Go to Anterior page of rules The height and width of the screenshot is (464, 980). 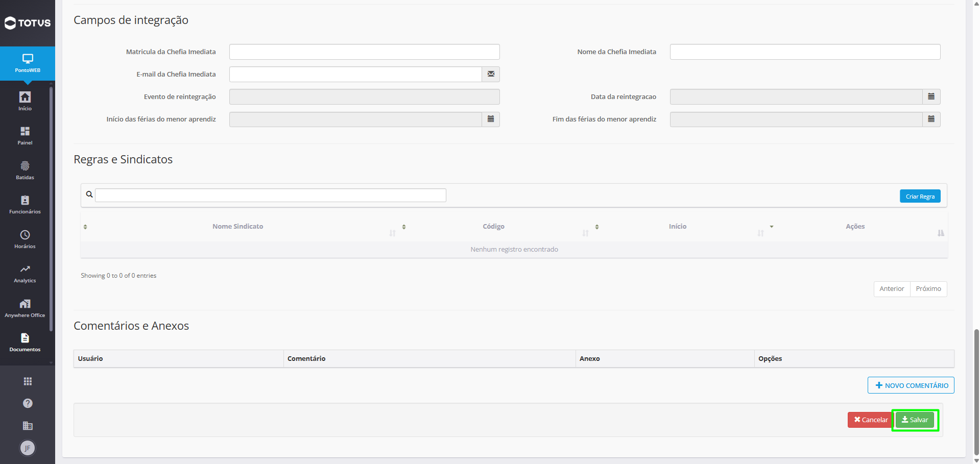coord(892,289)
